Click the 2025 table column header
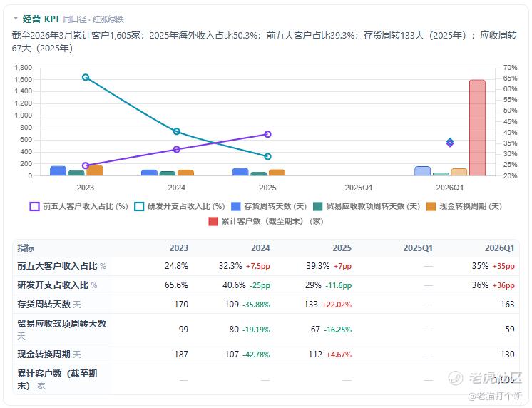This screenshot has height=408, width=532. [x=342, y=248]
